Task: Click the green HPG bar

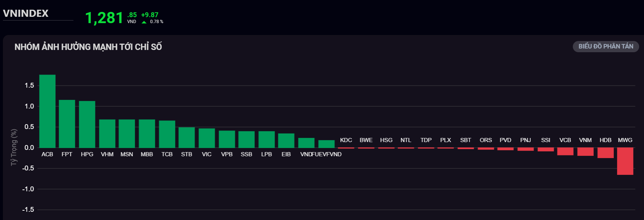Action: (87, 124)
